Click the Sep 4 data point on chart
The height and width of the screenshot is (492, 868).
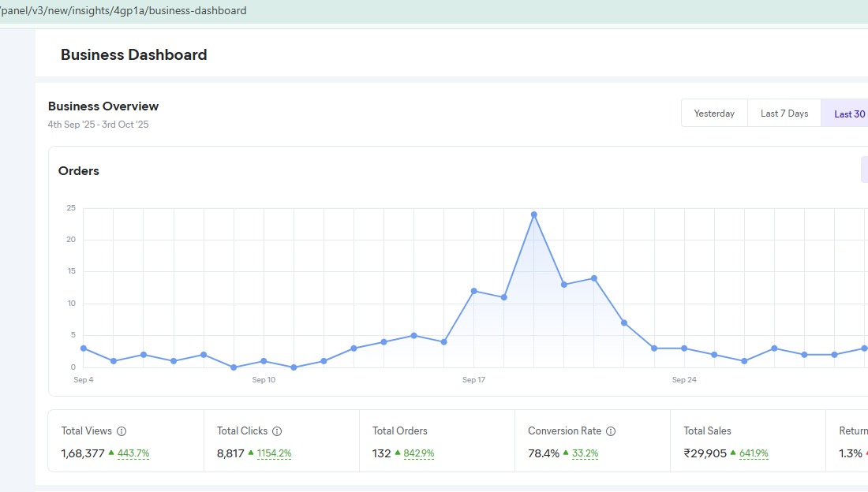coord(84,348)
